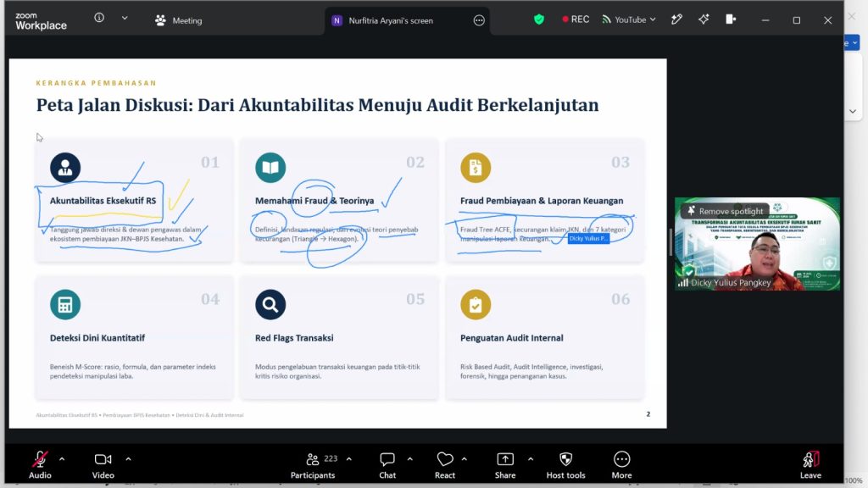Click the book icon on card 02
This screenshot has width=868, height=488.
270,168
